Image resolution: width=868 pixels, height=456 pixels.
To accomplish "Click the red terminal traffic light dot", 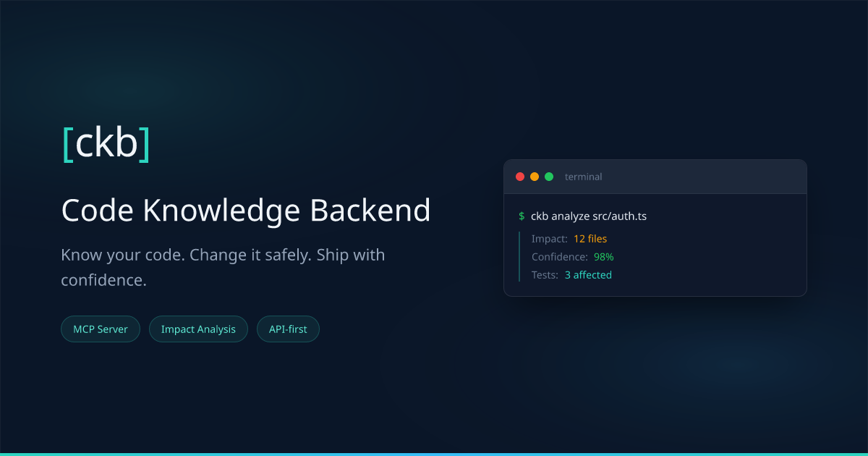I will 520,176.
